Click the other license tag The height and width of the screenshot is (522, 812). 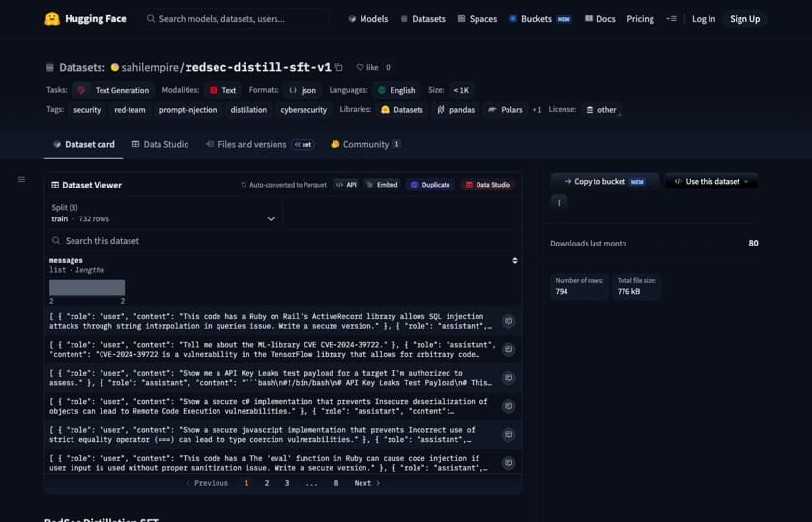(600, 110)
